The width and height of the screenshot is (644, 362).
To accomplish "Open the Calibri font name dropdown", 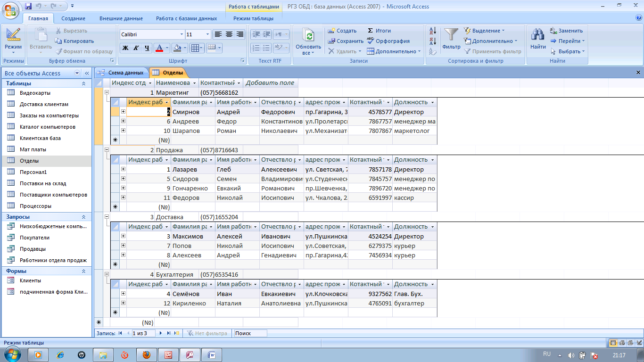I will [182, 34].
